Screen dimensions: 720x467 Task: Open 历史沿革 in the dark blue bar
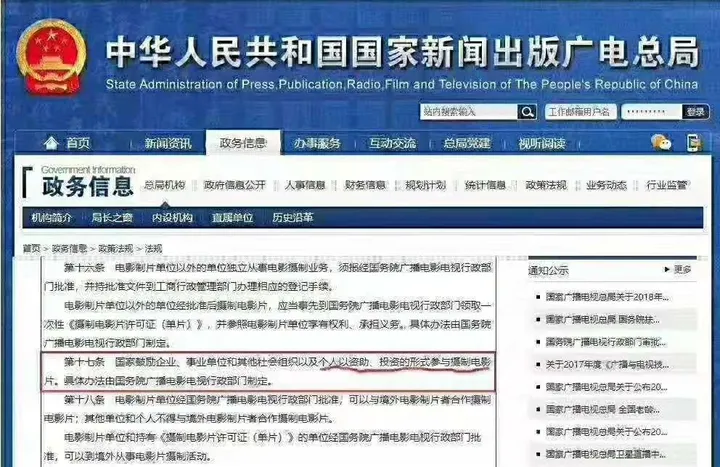pos(292,218)
